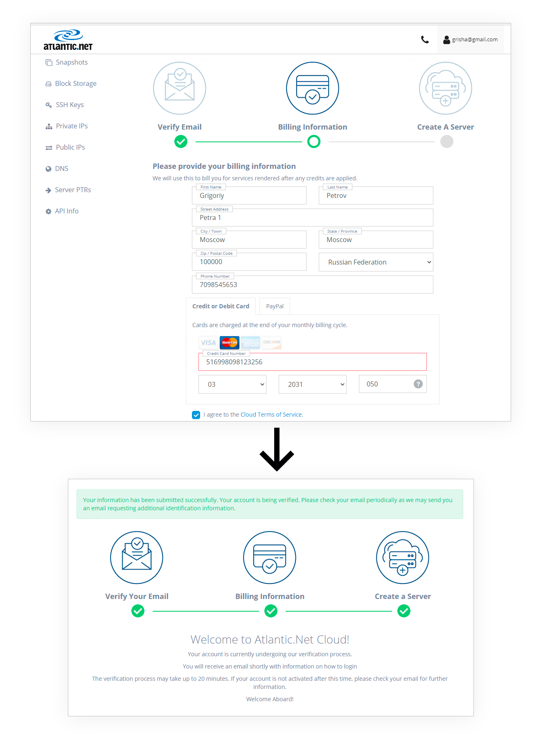Toggle the Terms of Service agreement checkbox

tap(196, 415)
